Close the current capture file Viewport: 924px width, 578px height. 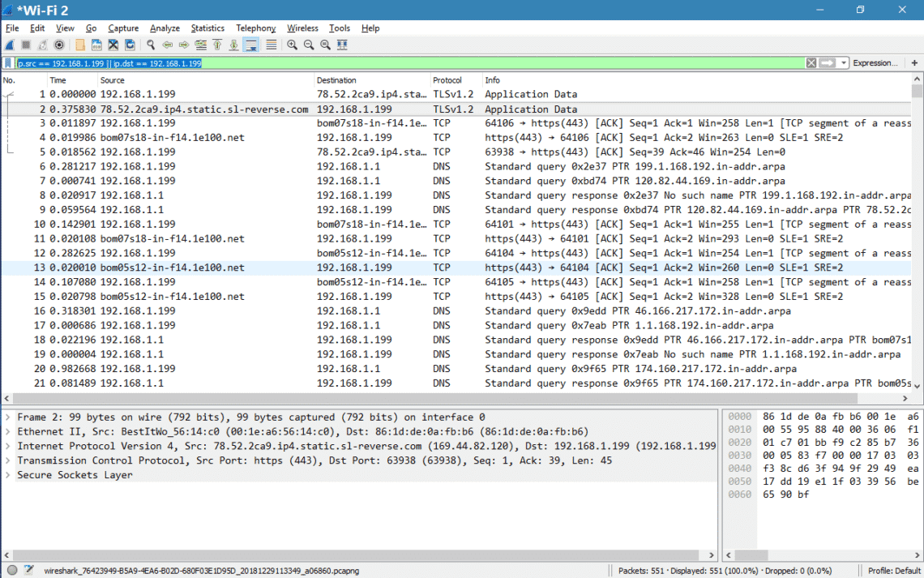coord(113,45)
